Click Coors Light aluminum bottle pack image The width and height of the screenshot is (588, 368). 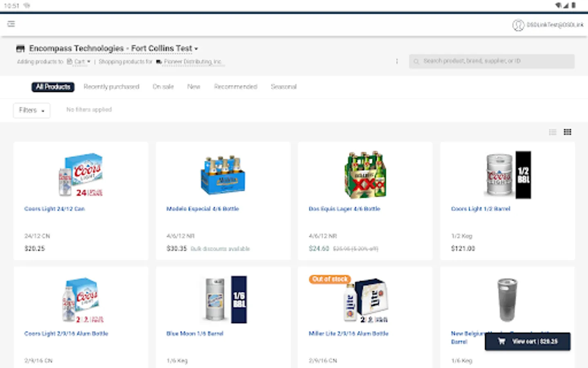click(82, 300)
